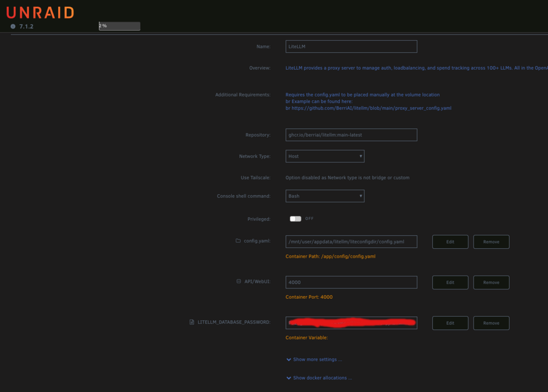
Task: Click 'Requires the config.yaml to be placed' text
Action: 362,94
